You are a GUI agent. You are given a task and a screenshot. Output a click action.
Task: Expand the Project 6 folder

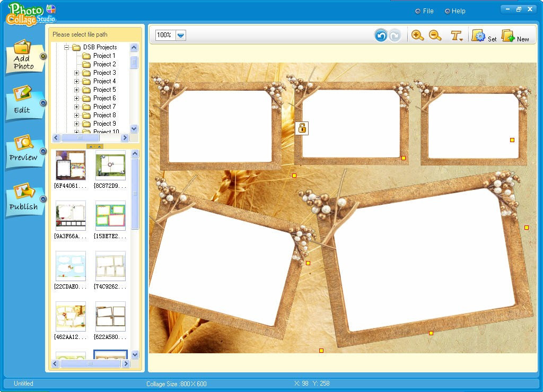76,98
